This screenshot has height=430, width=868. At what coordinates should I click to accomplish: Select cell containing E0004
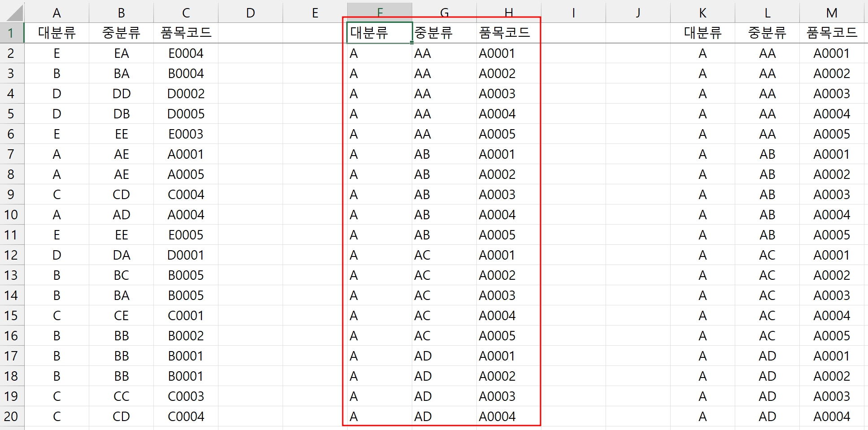pyautogui.click(x=185, y=53)
